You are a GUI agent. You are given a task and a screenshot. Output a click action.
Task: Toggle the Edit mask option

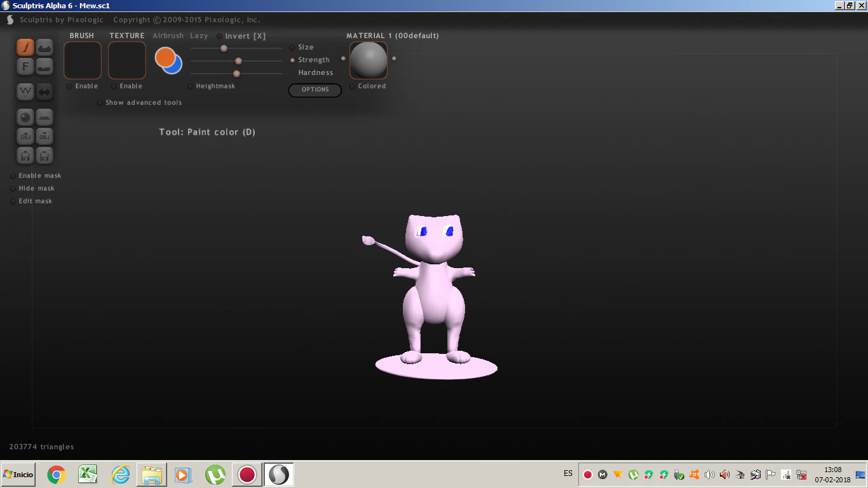click(13, 201)
